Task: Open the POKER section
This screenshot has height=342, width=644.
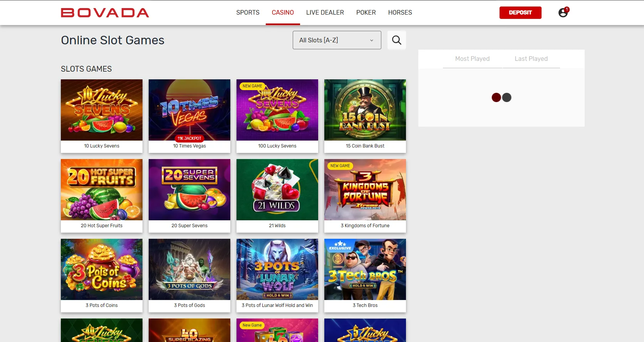Action: pyautogui.click(x=366, y=12)
